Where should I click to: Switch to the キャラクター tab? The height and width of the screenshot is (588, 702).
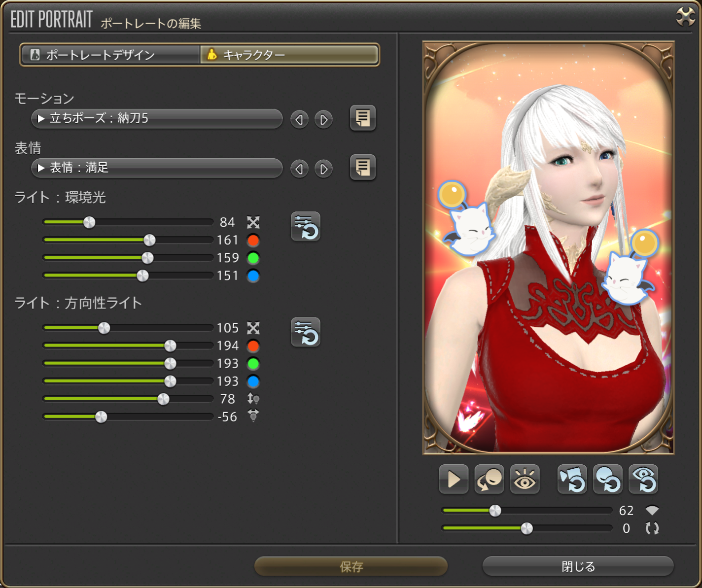pos(289,55)
